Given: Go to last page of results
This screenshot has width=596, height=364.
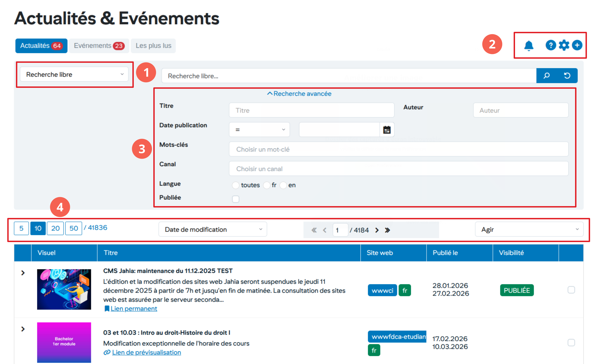Looking at the screenshot, I should 388,230.
